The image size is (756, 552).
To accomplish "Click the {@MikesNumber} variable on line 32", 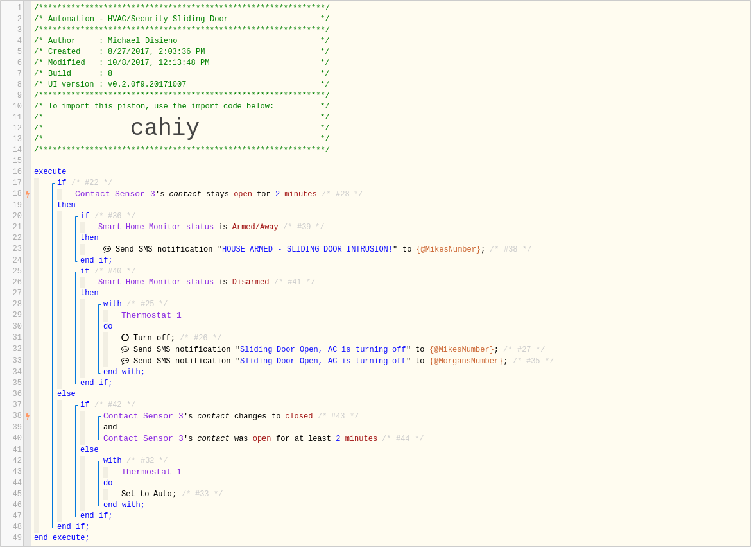I will (x=462, y=350).
